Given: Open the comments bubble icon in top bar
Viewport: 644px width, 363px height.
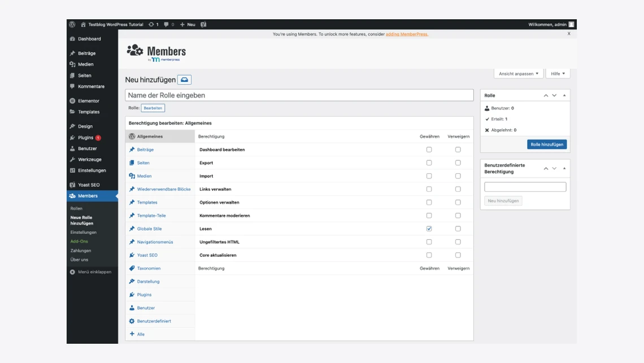Looking at the screenshot, I should [166, 24].
